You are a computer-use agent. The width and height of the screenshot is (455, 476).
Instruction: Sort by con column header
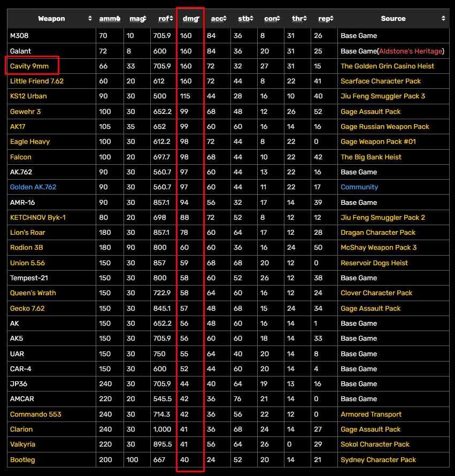point(271,19)
